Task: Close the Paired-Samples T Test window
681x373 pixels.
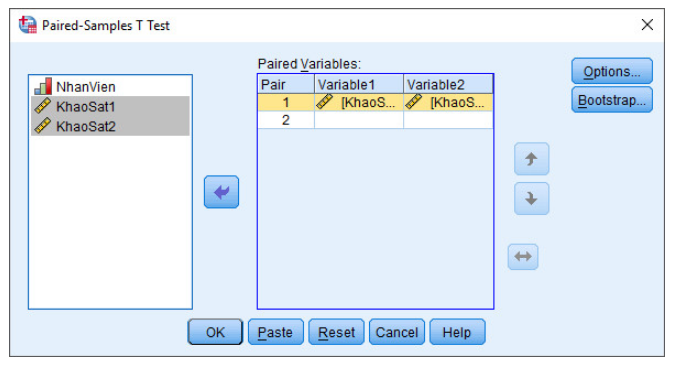Action: pyautogui.click(x=647, y=25)
